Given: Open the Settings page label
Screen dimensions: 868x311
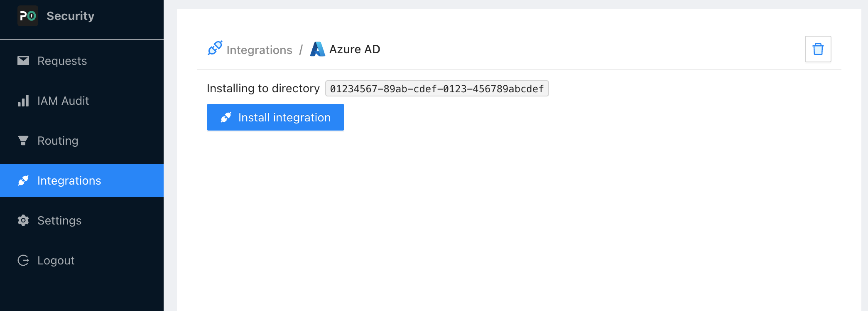Looking at the screenshot, I should [59, 220].
